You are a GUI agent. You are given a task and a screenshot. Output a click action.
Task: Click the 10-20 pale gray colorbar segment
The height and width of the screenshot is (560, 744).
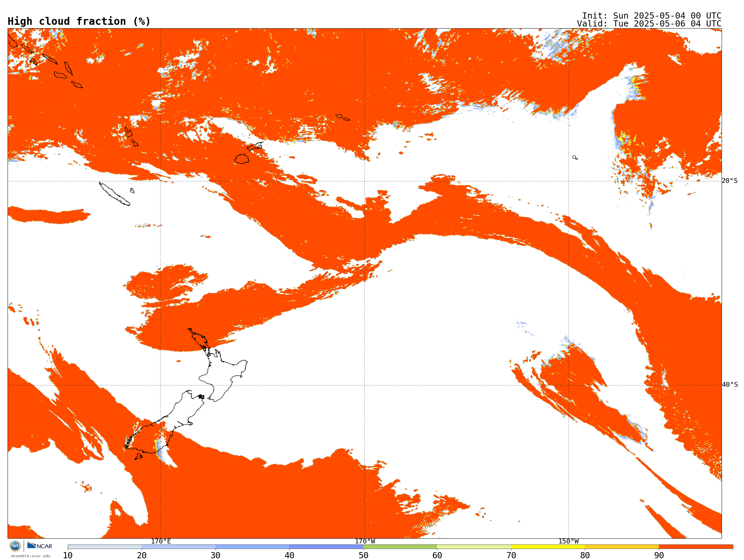click(105, 547)
